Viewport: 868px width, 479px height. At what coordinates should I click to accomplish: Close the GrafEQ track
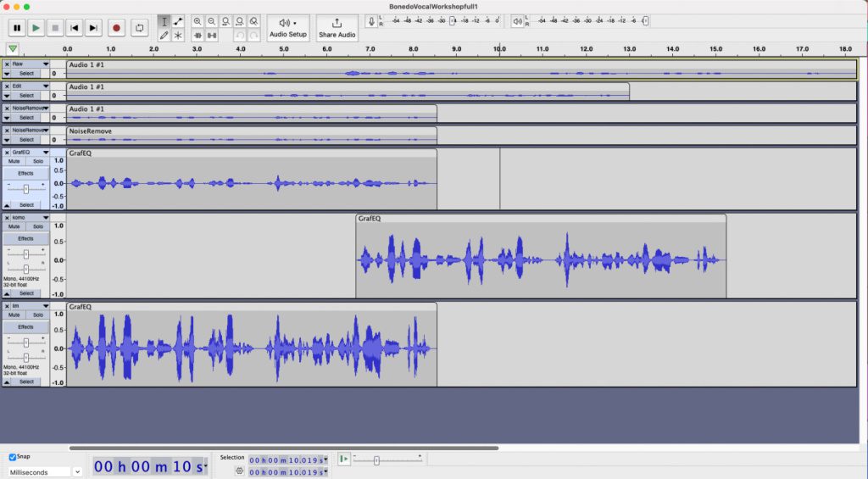click(x=7, y=153)
